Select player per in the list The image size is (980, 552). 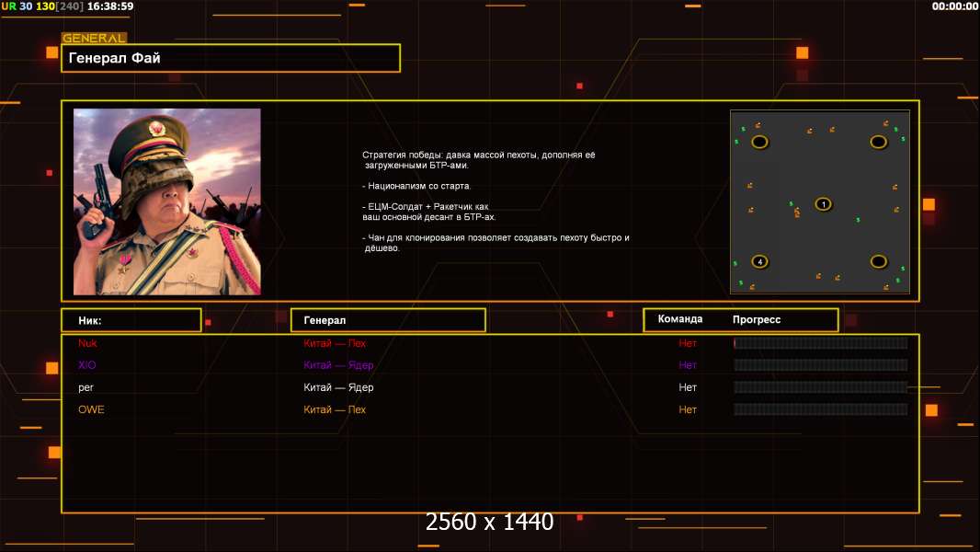pos(85,387)
